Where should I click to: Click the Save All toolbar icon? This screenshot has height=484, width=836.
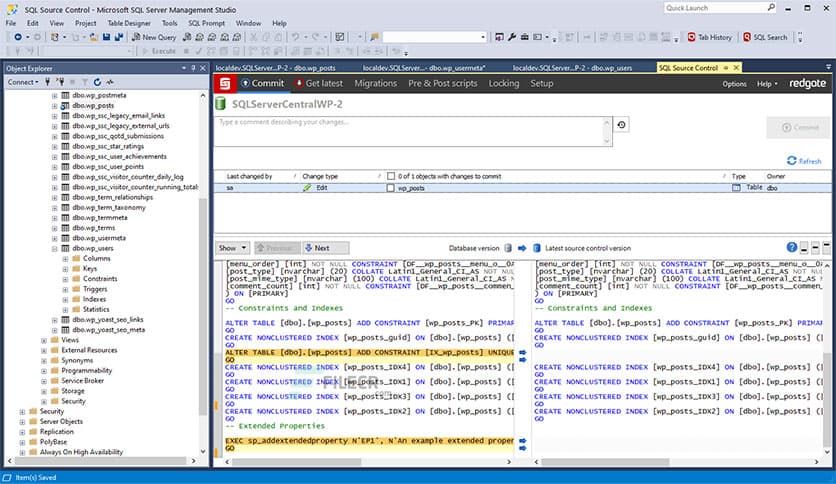coord(119,37)
